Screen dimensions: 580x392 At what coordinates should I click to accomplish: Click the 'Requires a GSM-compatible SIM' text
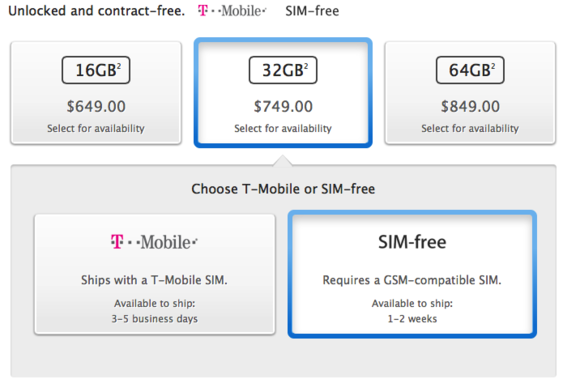[412, 280]
